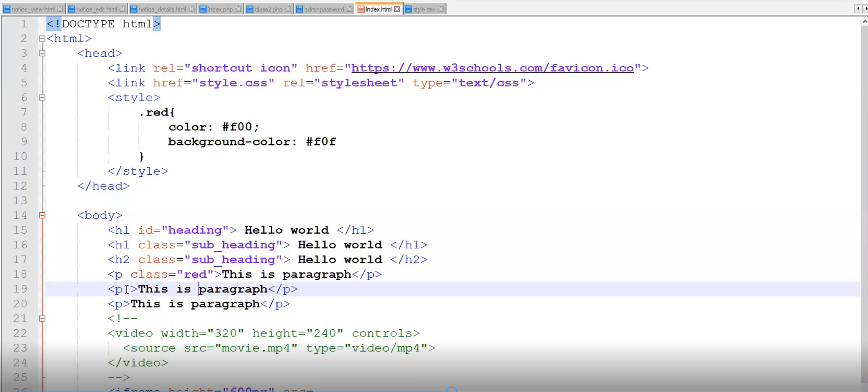Click the save-state icon on index.php tab
Image resolution: width=868 pixels, height=392 pixels.
(203, 9)
